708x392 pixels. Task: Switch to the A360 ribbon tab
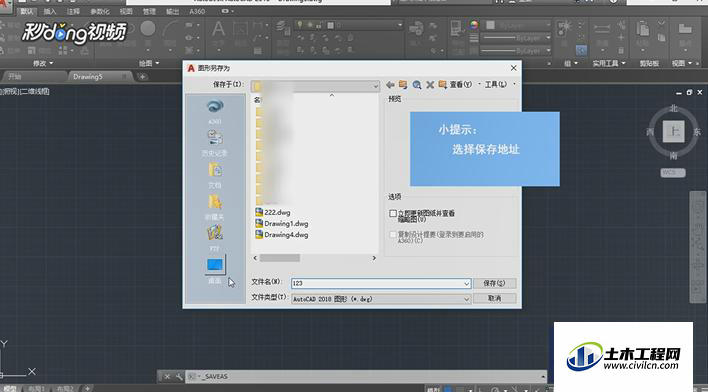tap(197, 11)
